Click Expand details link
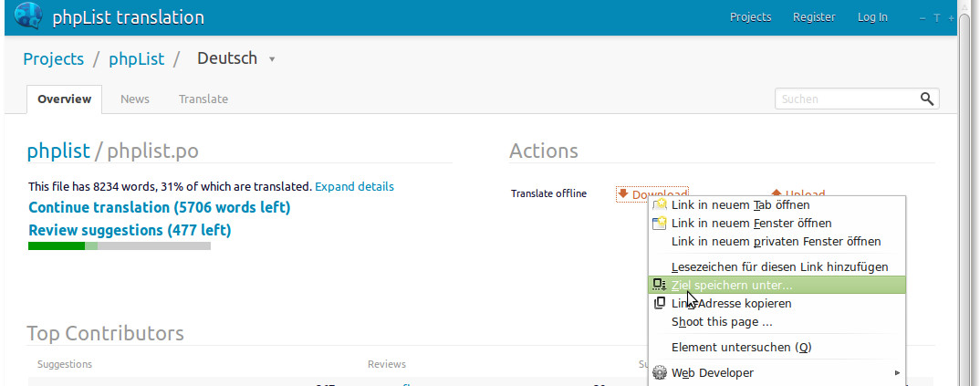The image size is (980, 386). (354, 187)
